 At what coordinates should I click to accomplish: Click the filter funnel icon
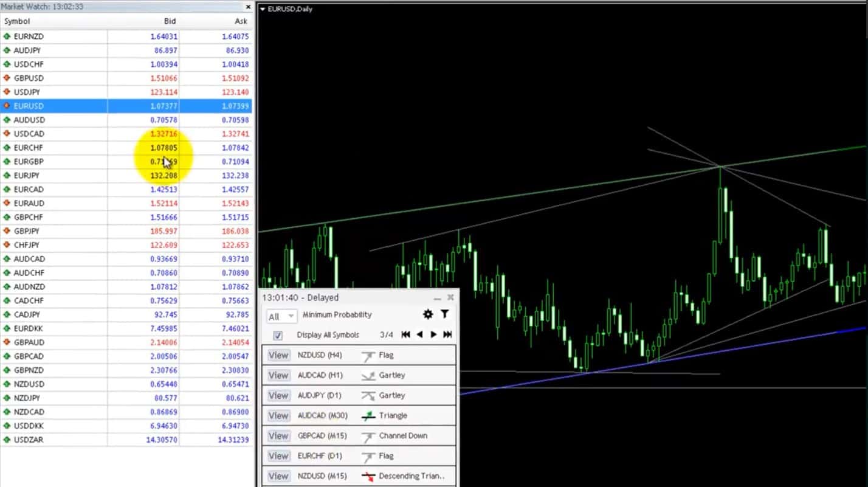445,314
